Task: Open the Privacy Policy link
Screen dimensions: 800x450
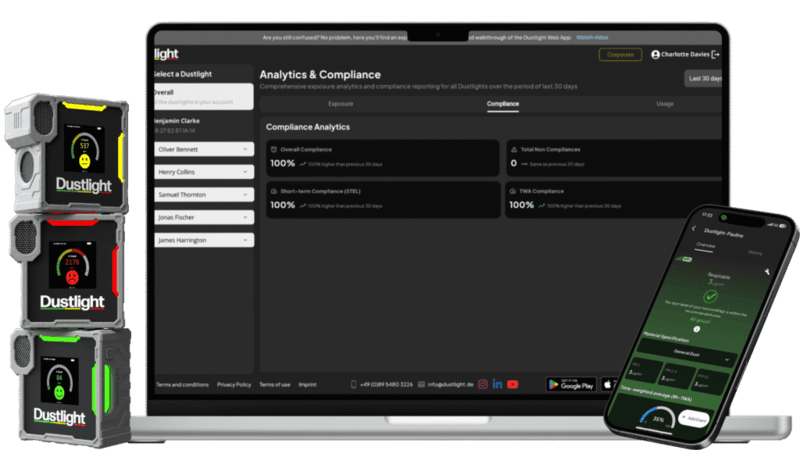Action: (234, 385)
